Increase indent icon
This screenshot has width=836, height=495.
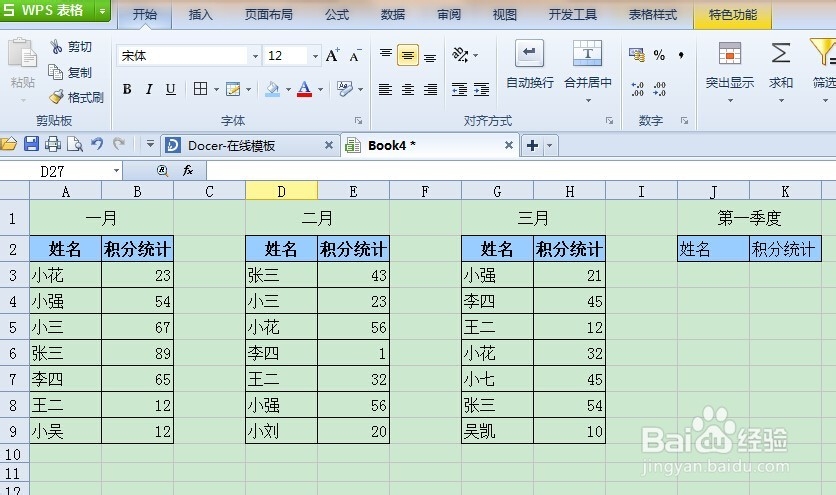point(481,89)
